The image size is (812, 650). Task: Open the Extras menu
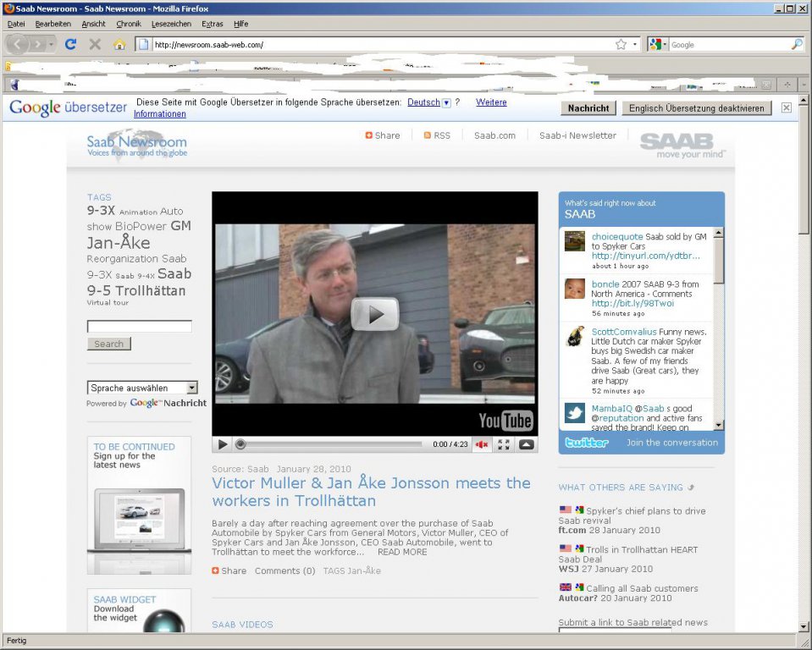213,24
